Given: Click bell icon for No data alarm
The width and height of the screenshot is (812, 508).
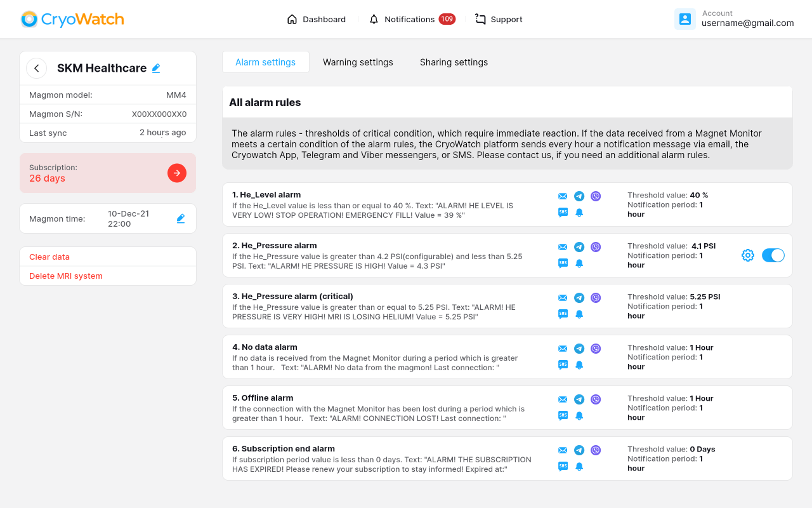Looking at the screenshot, I should (579, 365).
